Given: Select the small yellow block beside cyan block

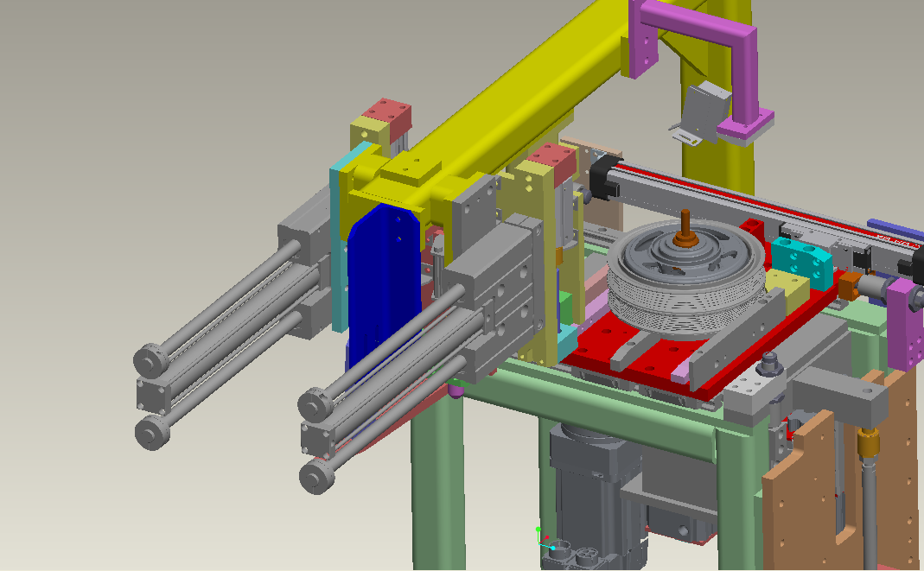Looking at the screenshot, I should tap(788, 291).
